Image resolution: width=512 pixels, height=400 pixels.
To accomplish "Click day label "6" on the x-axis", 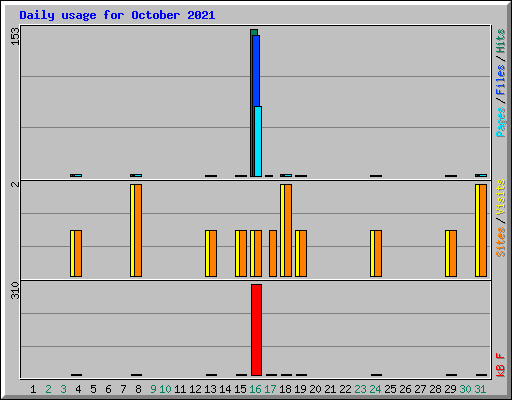I will pos(108,389).
